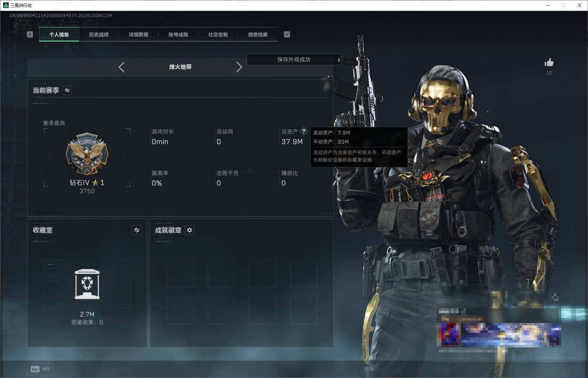The height and width of the screenshot is (378, 588).
Task: Go to next mode with right chevron
Action: tap(239, 67)
